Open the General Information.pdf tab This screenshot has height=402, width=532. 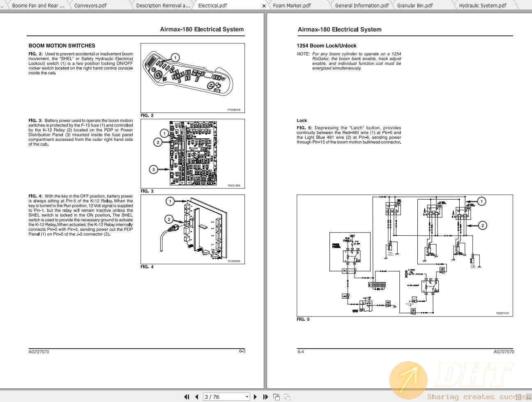(362, 6)
